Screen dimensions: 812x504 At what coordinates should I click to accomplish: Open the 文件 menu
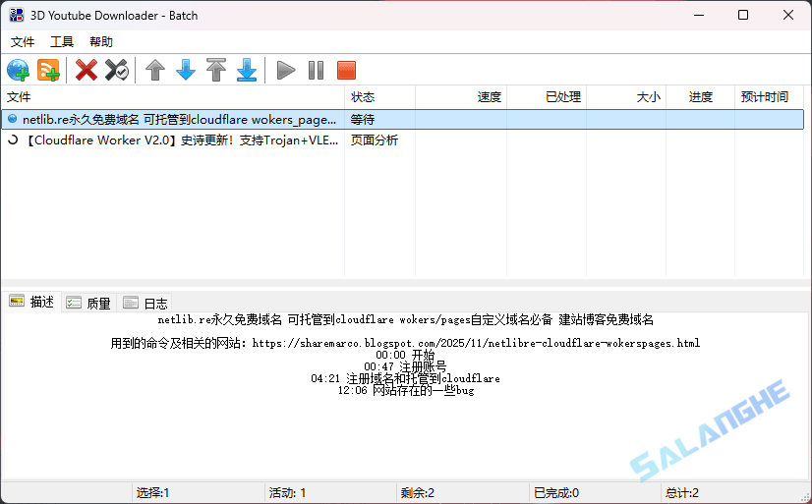point(23,42)
